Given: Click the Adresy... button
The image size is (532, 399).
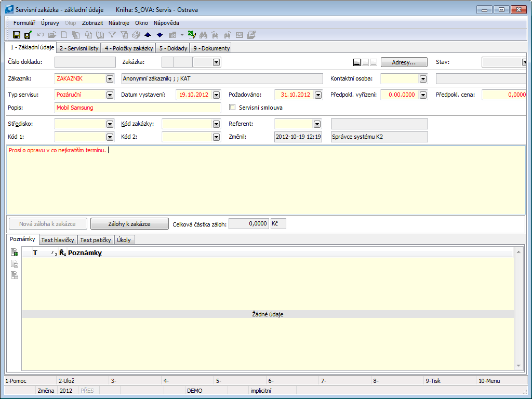Looking at the screenshot, I should [404, 62].
